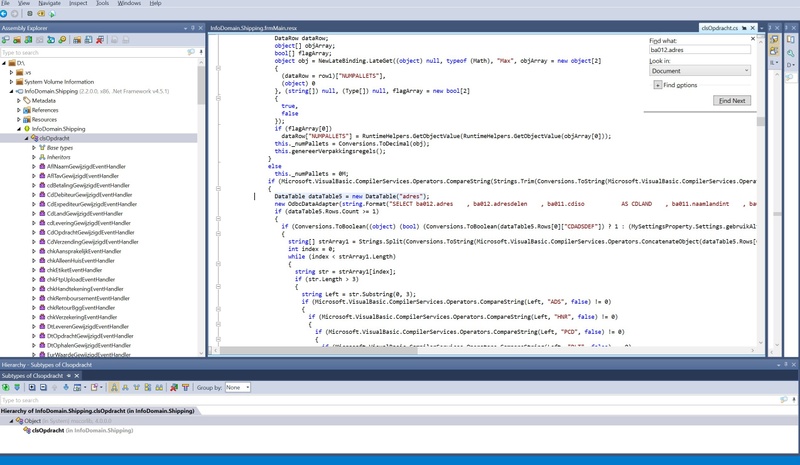
Task: Pin the clsOpdracht.cs tab
Action: click(x=744, y=28)
